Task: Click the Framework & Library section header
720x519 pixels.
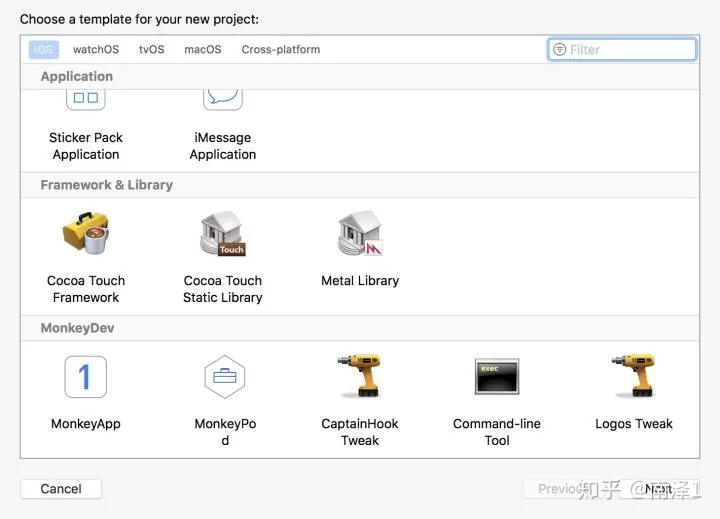Action: click(360, 185)
